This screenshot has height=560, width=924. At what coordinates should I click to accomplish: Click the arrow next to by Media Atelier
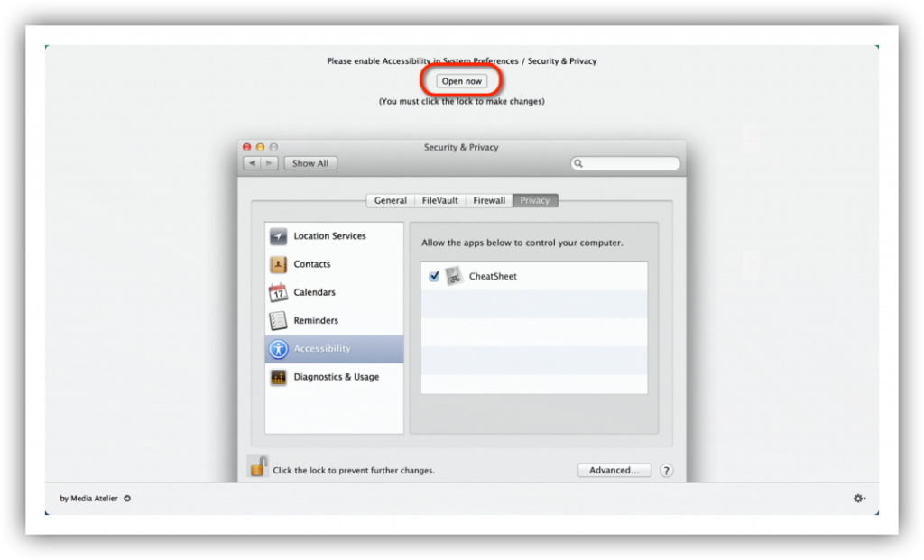pos(127,498)
